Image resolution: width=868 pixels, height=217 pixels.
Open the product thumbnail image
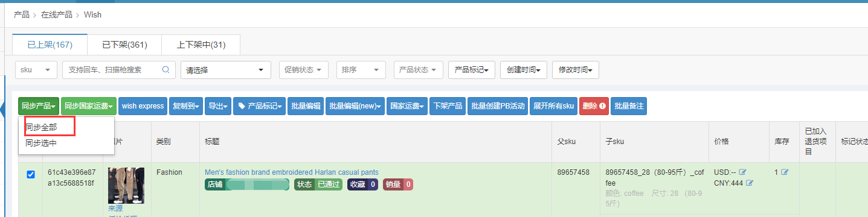point(126,186)
